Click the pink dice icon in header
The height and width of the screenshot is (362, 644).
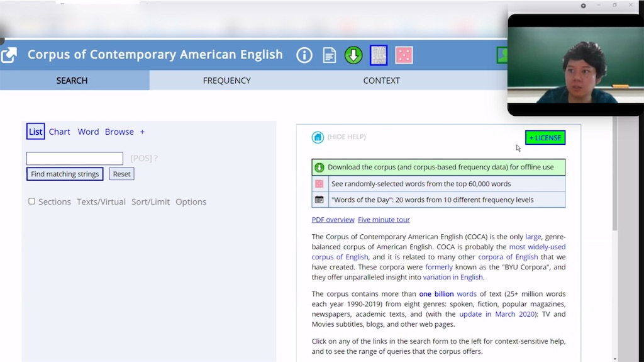click(x=404, y=55)
